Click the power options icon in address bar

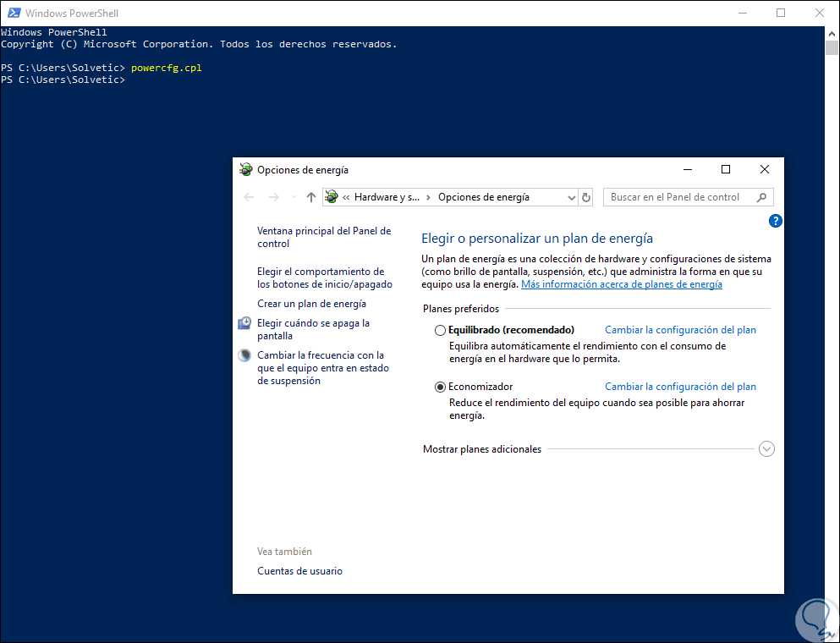pos(332,196)
